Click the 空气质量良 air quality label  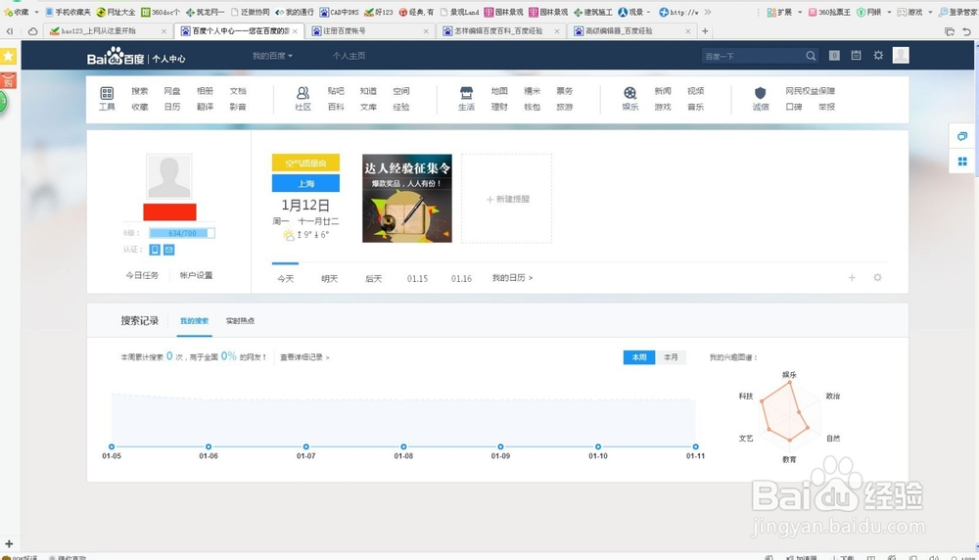pyautogui.click(x=305, y=163)
